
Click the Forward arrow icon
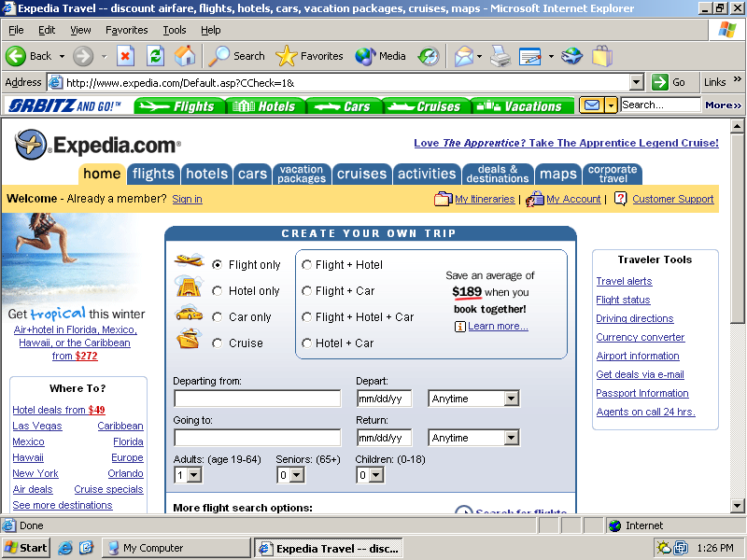pyautogui.click(x=83, y=56)
